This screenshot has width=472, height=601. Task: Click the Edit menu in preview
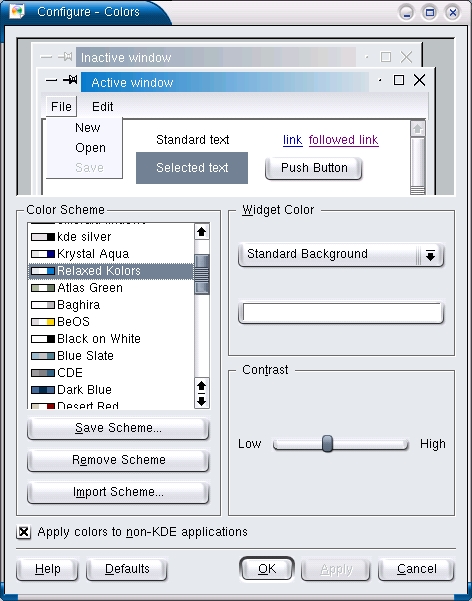click(x=102, y=106)
